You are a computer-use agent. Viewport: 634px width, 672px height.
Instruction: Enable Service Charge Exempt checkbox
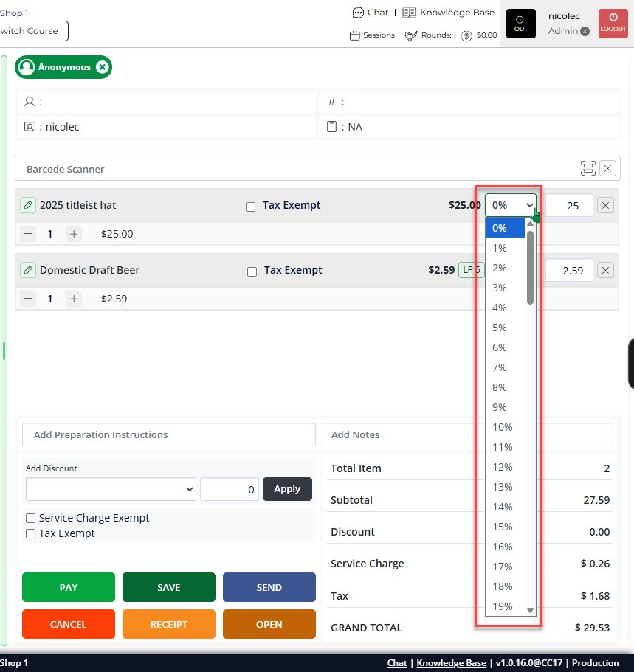(31, 519)
